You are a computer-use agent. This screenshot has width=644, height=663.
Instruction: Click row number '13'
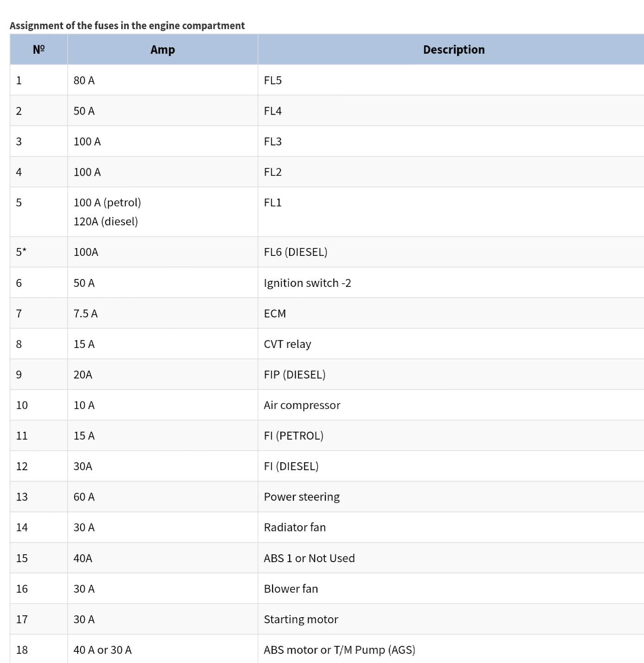pyautogui.click(x=39, y=496)
